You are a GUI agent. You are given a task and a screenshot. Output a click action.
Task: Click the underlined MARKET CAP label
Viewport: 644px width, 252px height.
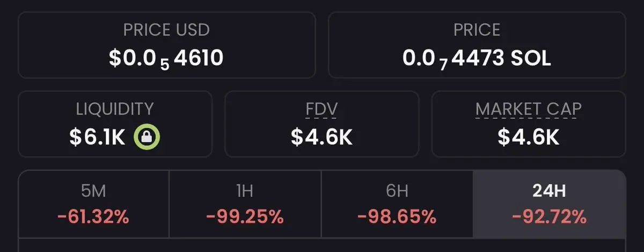point(528,109)
